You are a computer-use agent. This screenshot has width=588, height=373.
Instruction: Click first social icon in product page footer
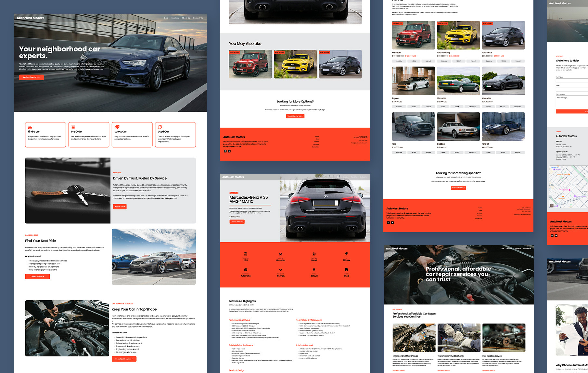225,151
